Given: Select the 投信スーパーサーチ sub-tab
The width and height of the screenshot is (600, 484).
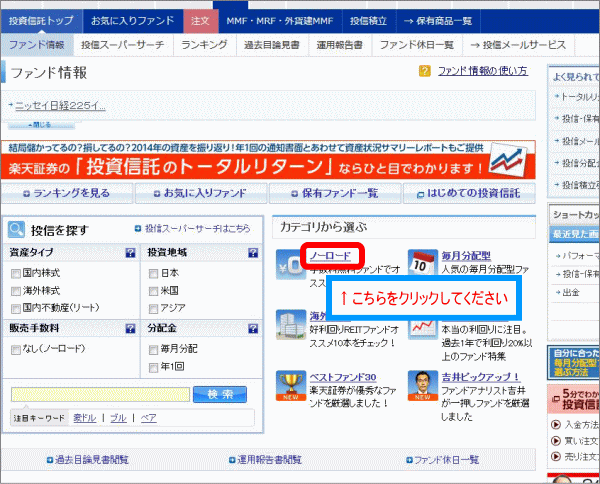Looking at the screenshot, I should (x=123, y=45).
